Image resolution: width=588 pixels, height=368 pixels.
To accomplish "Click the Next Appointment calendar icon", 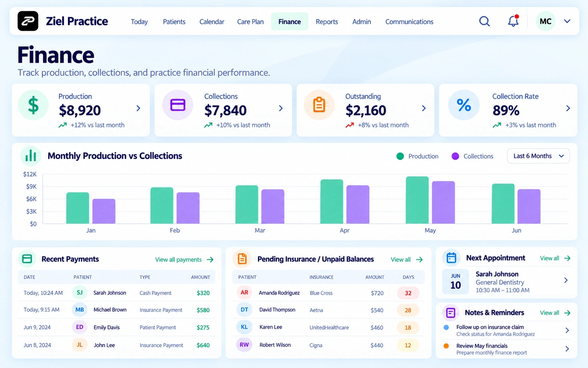I will coord(451,258).
